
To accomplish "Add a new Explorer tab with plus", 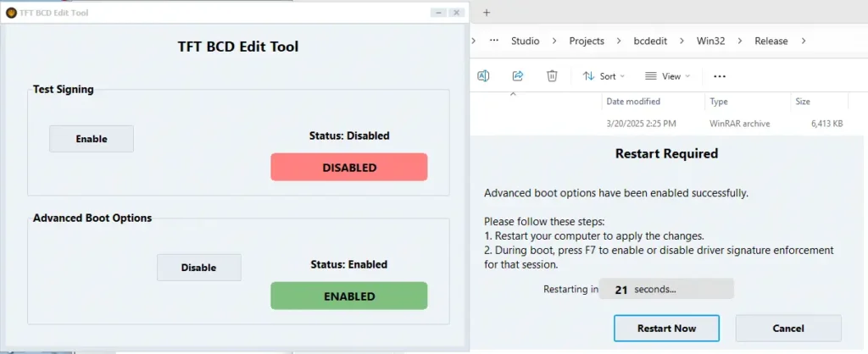I will [487, 13].
